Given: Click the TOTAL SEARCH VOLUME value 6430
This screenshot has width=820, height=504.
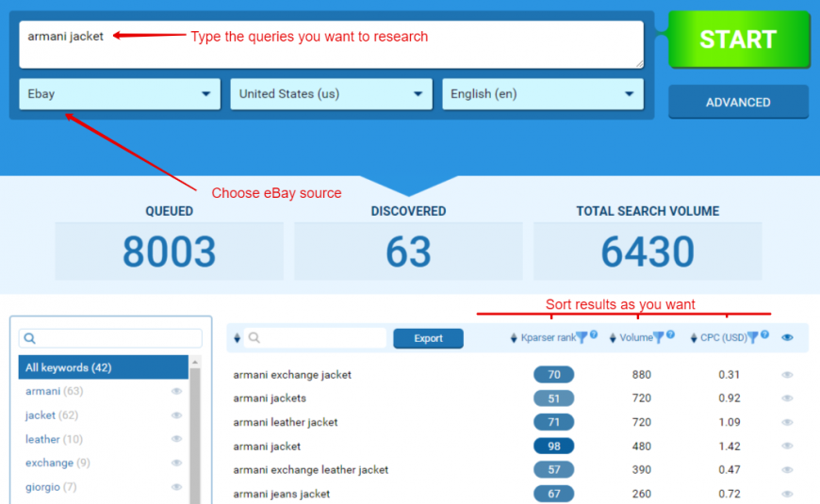Looking at the screenshot, I should pos(648,252).
